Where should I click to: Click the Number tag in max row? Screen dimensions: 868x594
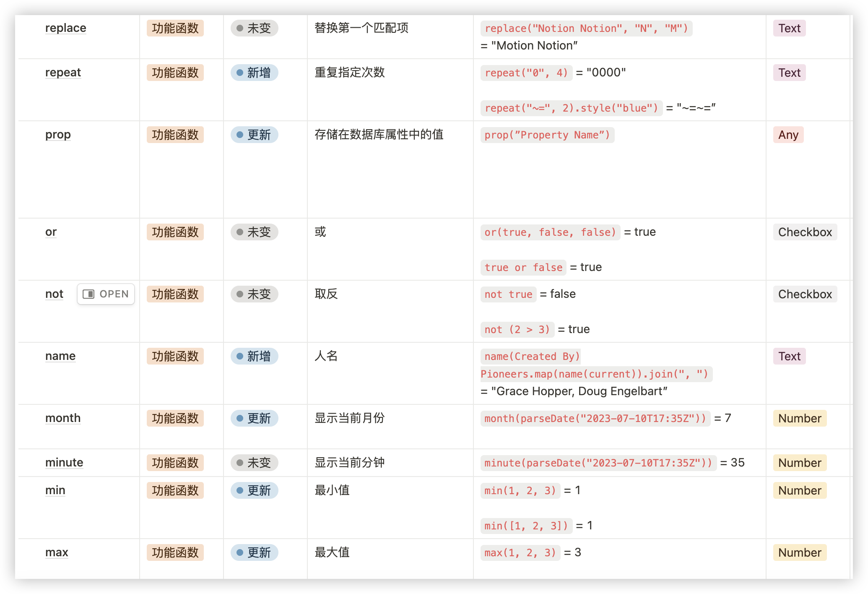(799, 552)
